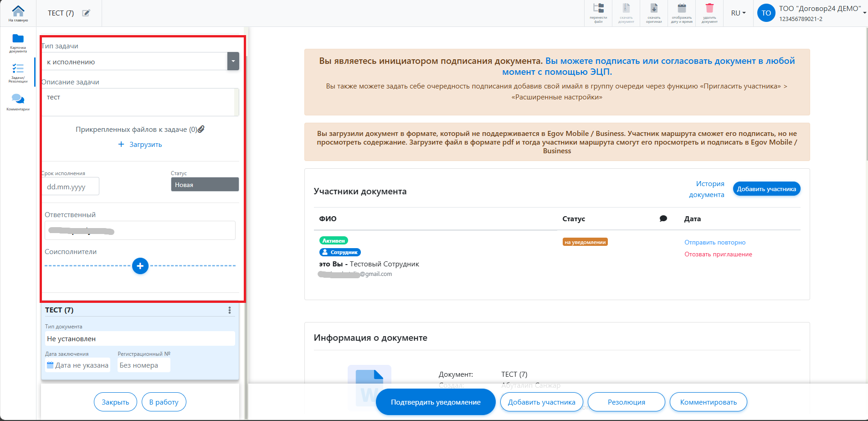Open the Новая status dropdown

205,185
